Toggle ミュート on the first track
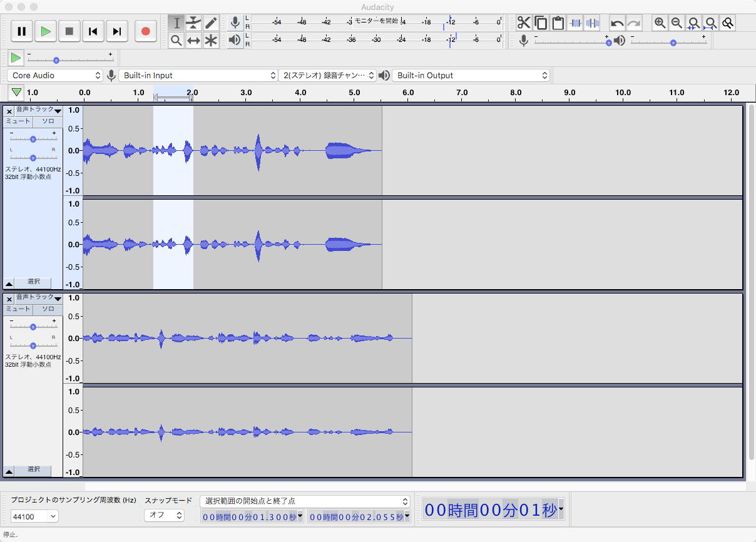The width and height of the screenshot is (756, 542). [18, 121]
